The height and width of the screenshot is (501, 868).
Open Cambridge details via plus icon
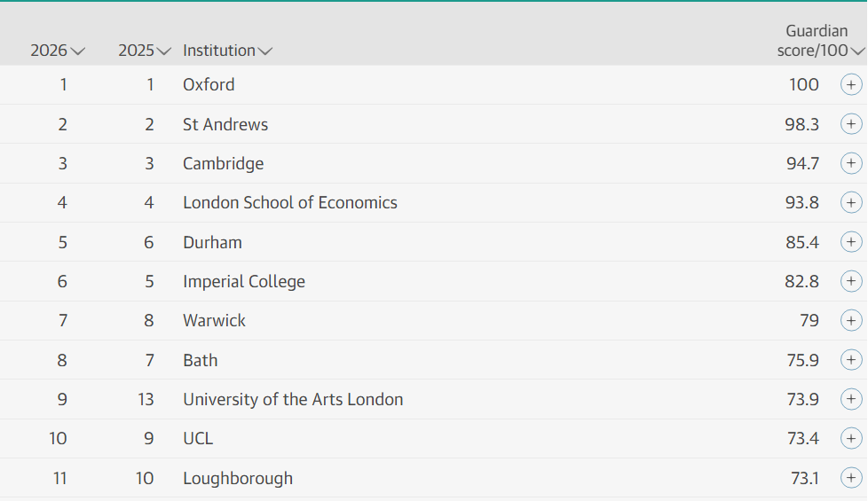coord(851,163)
